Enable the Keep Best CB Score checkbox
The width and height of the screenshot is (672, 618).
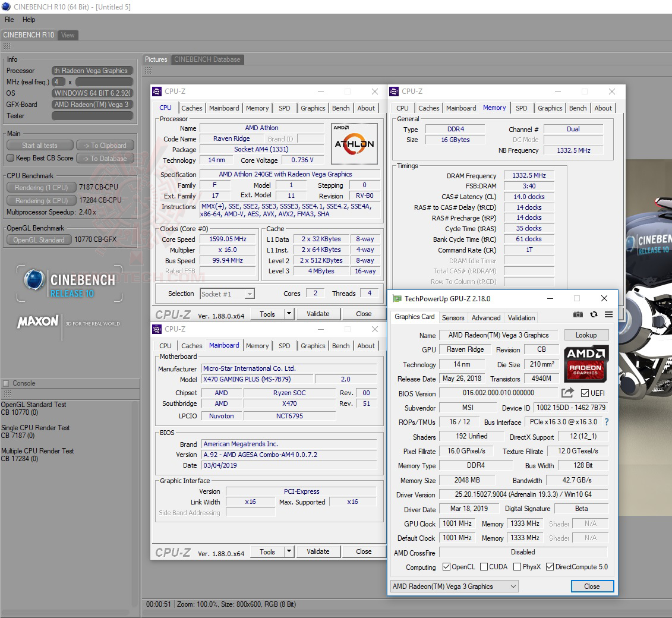pyautogui.click(x=11, y=158)
